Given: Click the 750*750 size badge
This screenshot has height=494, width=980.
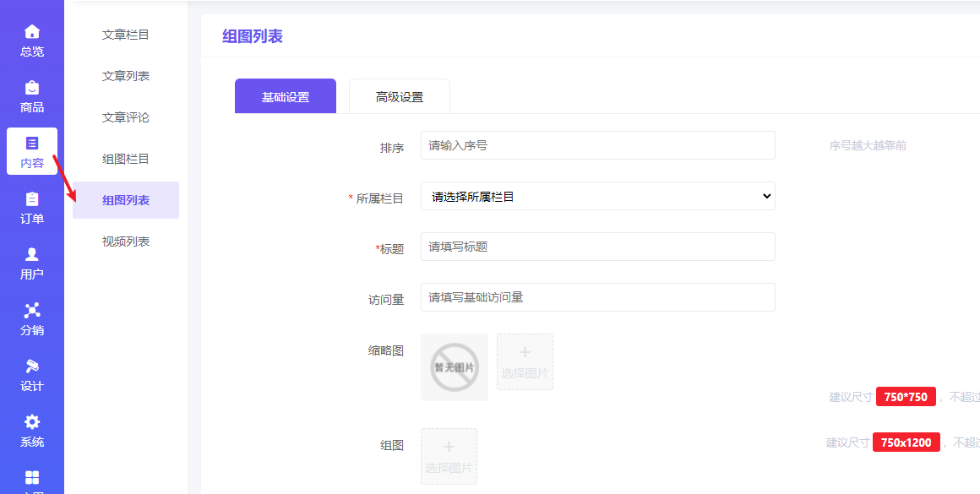Looking at the screenshot, I should (x=906, y=397).
